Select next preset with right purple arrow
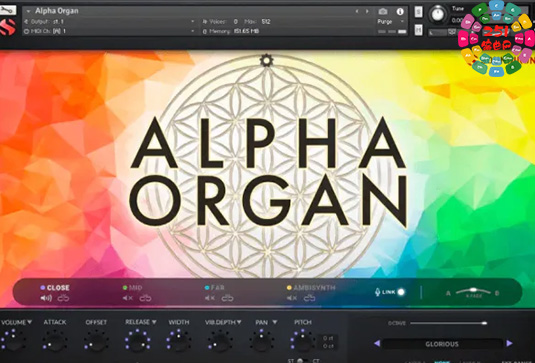 click(x=509, y=343)
